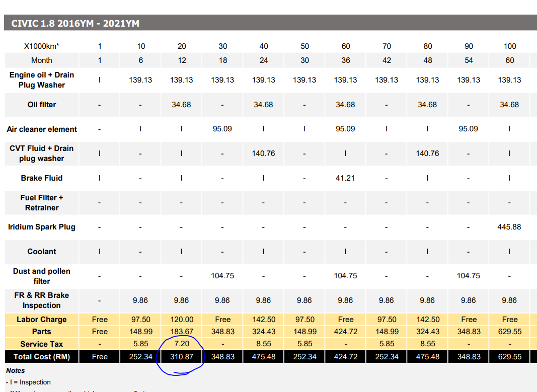The height and width of the screenshot is (392, 537).
Task: Click the 142.50 labor charge at 80
Action: pos(428,320)
